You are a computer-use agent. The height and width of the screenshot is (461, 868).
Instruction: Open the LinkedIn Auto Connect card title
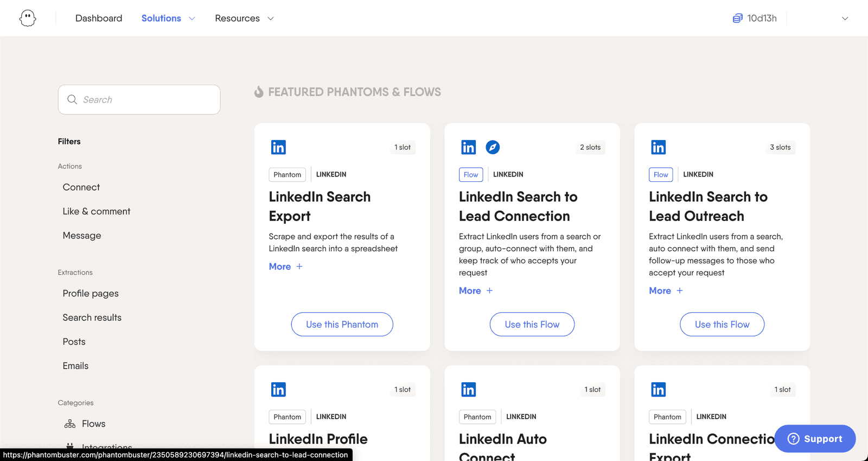point(503,446)
